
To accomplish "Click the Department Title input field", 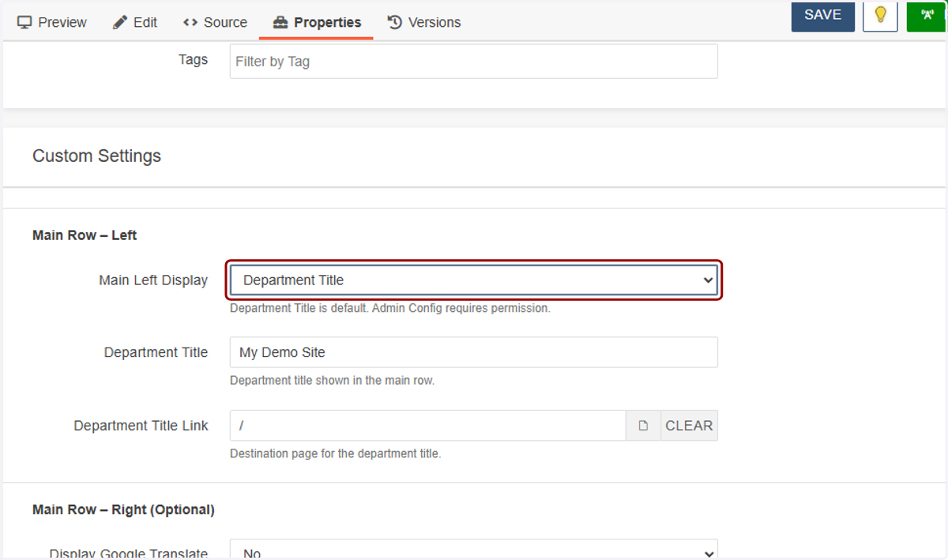I will coord(474,352).
